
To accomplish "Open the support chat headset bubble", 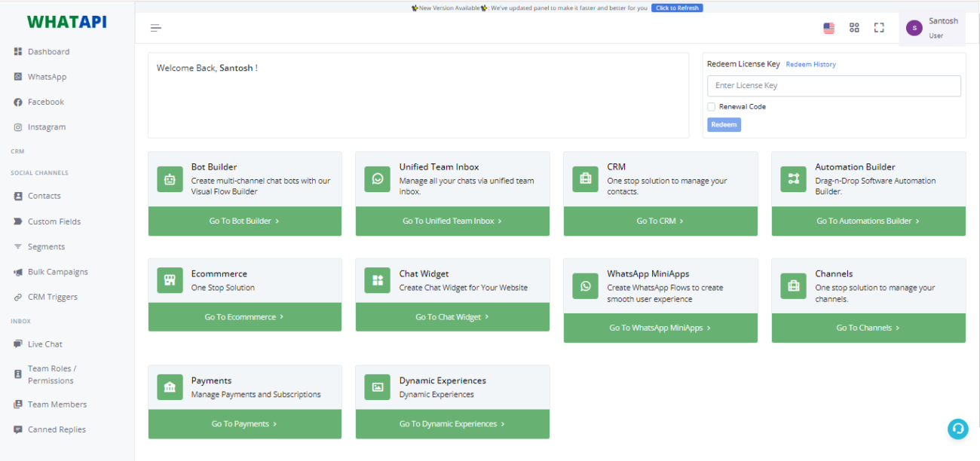I will click(x=957, y=429).
